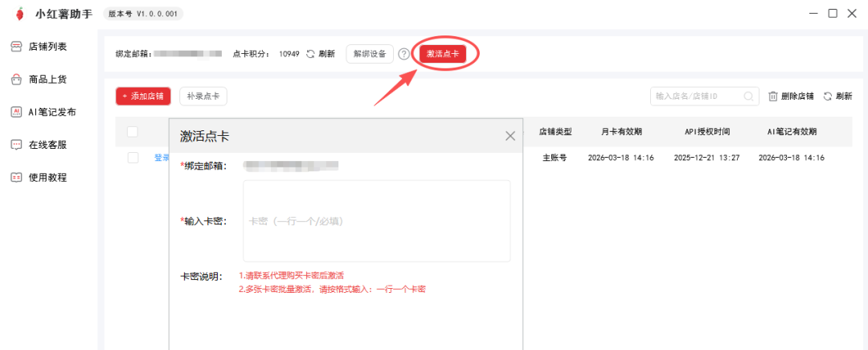Click the 点卡积分 value 10949

tap(289, 54)
